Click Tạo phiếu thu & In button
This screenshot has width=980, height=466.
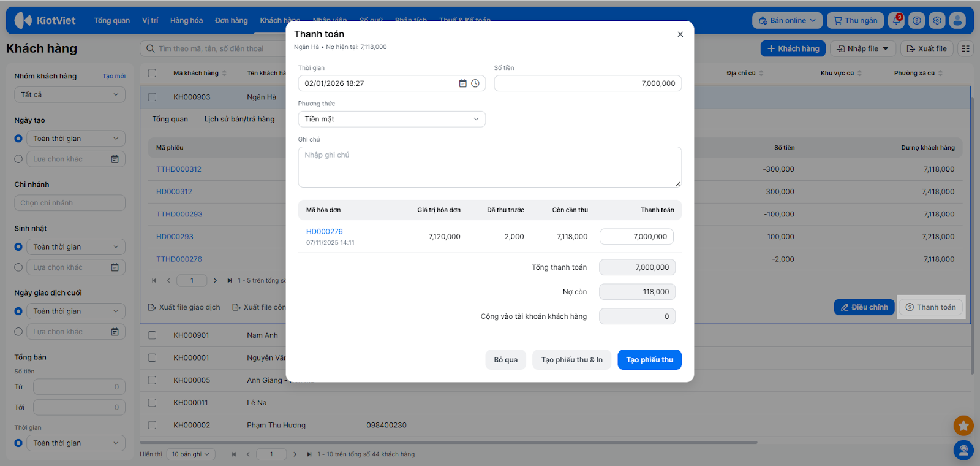point(572,360)
